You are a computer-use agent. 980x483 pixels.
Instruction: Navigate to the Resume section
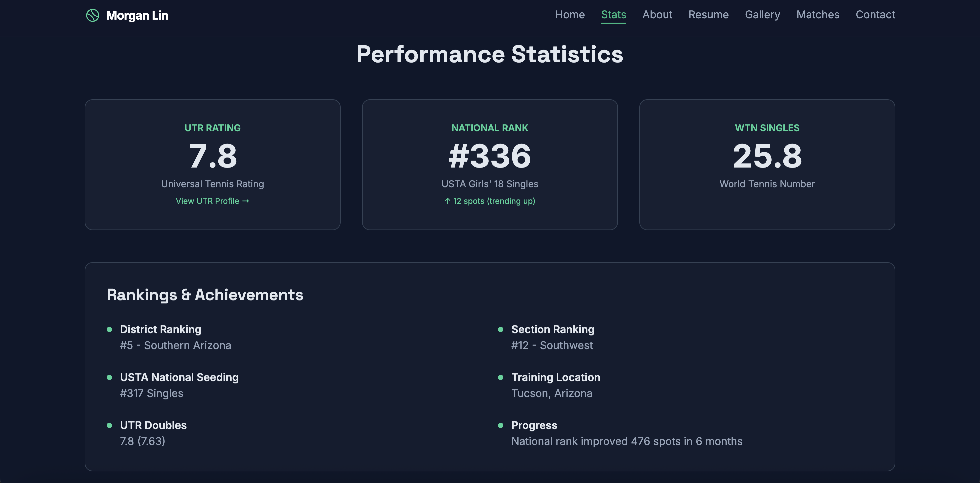(708, 14)
